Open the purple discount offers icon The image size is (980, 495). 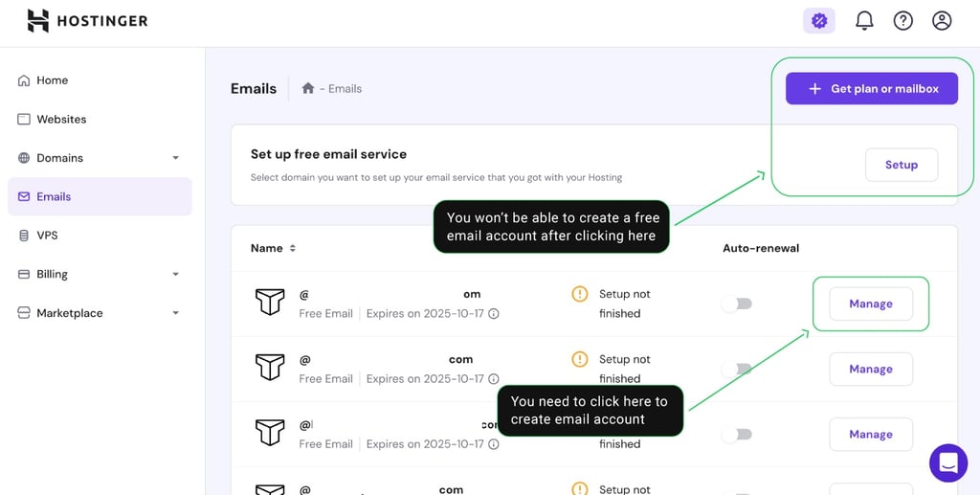pos(819,21)
